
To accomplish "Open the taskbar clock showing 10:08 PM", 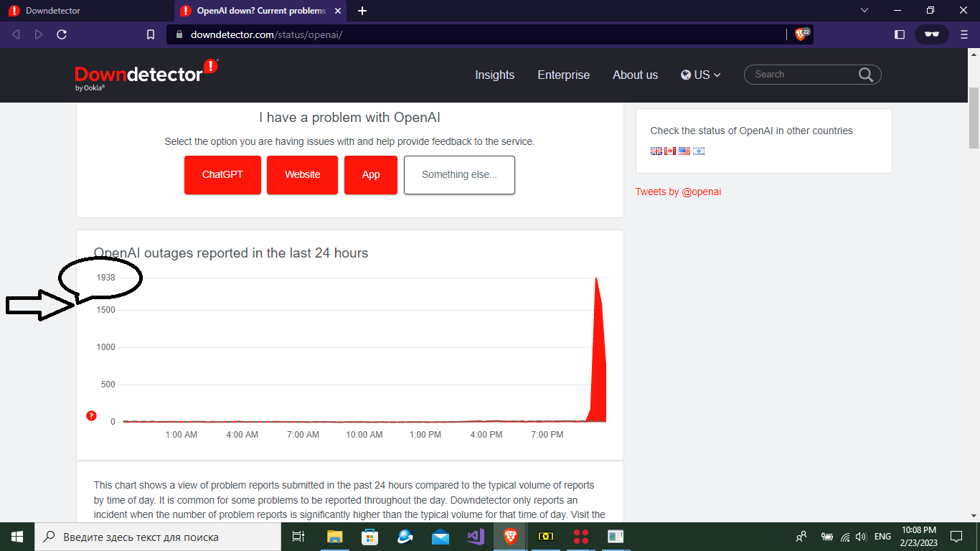I will tap(919, 537).
